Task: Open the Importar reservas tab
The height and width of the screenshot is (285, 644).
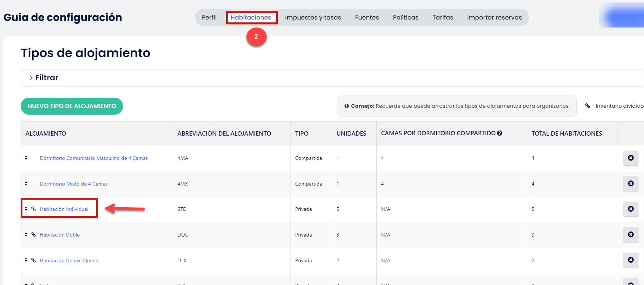Action: 494,17
